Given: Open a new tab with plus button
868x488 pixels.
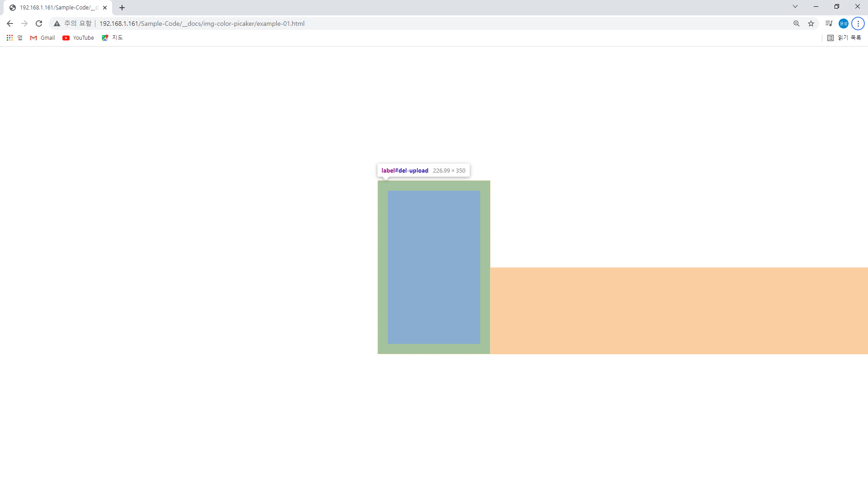Looking at the screenshot, I should (x=122, y=8).
